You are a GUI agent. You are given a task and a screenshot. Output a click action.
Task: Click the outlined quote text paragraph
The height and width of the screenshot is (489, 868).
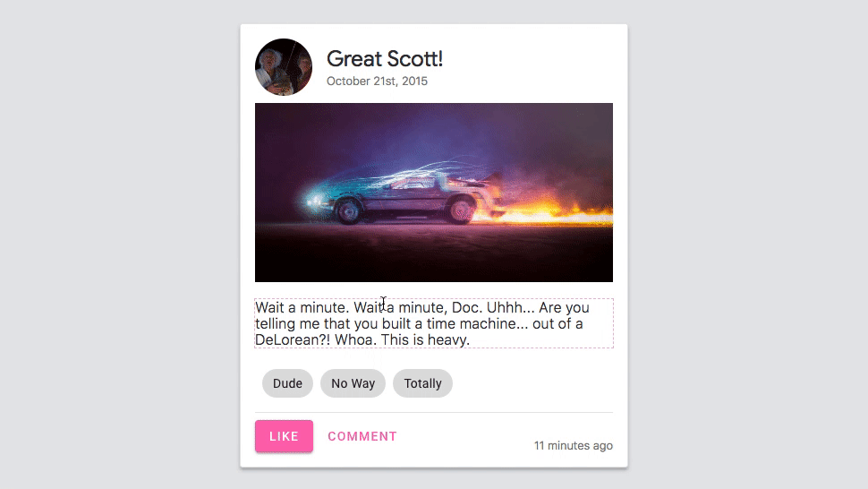[433, 323]
